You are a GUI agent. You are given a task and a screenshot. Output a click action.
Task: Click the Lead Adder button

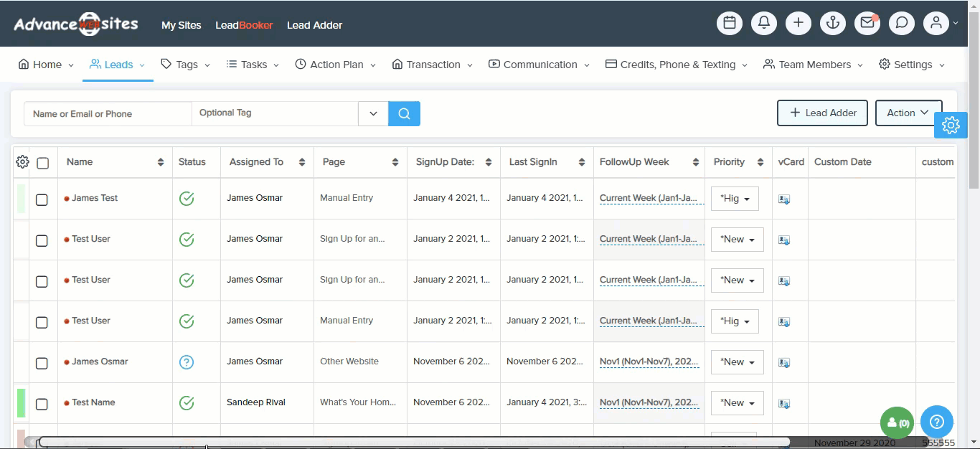[x=822, y=113]
